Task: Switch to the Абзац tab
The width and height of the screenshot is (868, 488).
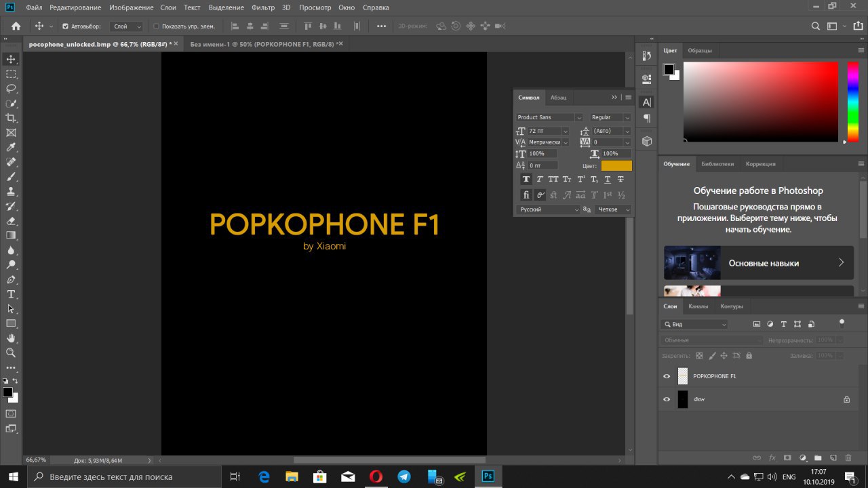Action: pyautogui.click(x=558, y=98)
